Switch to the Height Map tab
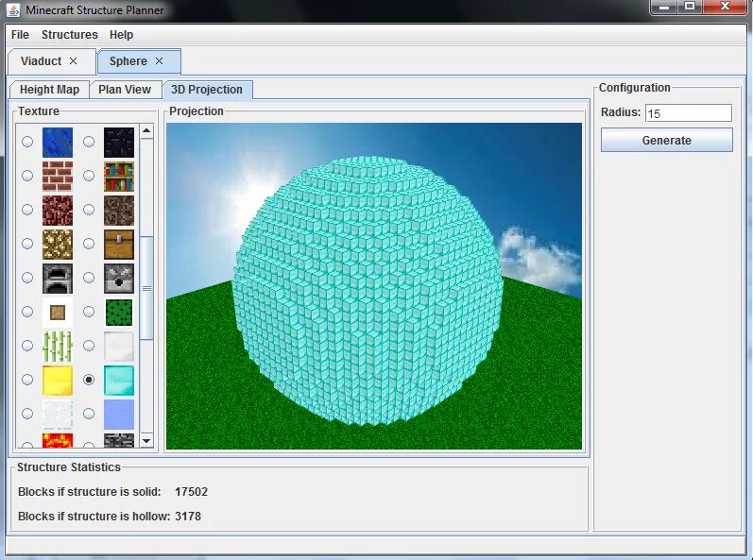The height and width of the screenshot is (560, 753). [49, 90]
